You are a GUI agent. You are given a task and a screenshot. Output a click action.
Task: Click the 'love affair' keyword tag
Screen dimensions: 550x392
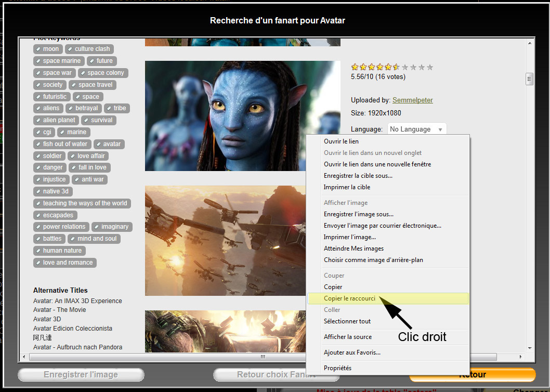[x=88, y=156]
